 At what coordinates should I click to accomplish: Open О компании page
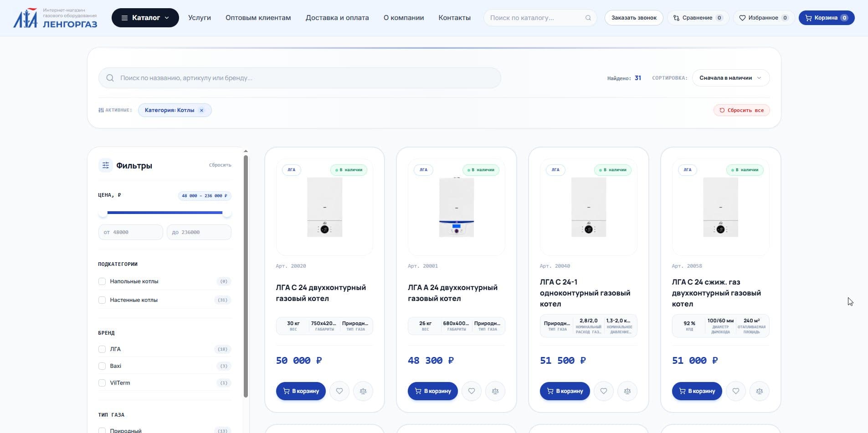[x=404, y=18]
